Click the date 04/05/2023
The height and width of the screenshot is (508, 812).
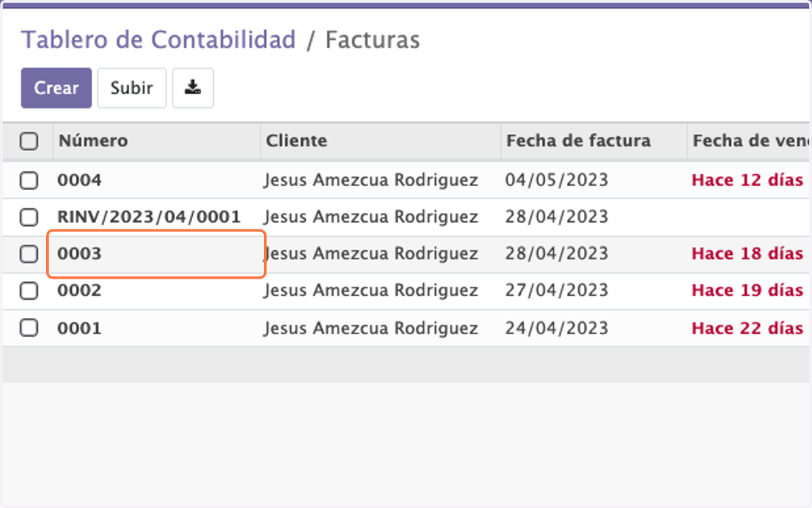(x=557, y=181)
